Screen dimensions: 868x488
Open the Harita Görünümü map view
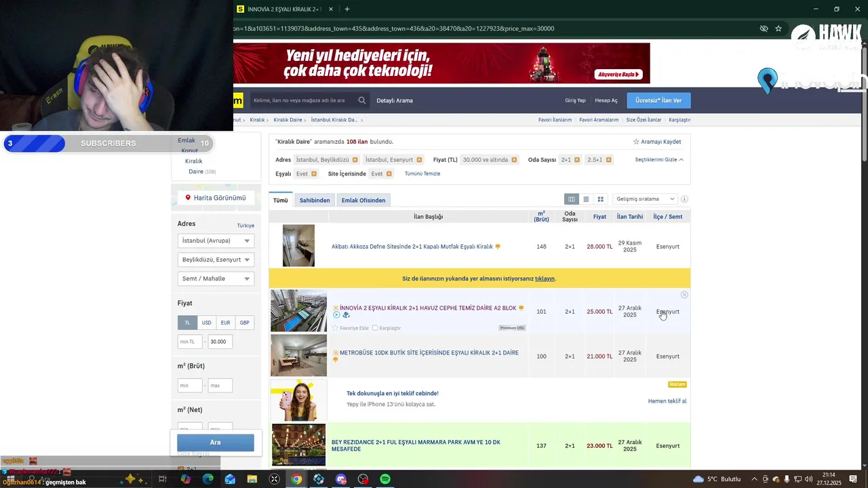216,198
